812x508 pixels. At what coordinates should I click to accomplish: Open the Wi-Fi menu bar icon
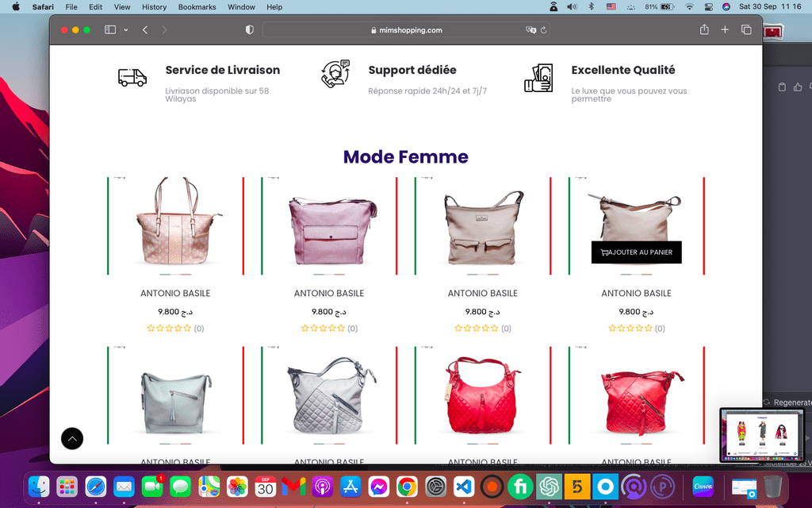click(x=689, y=6)
